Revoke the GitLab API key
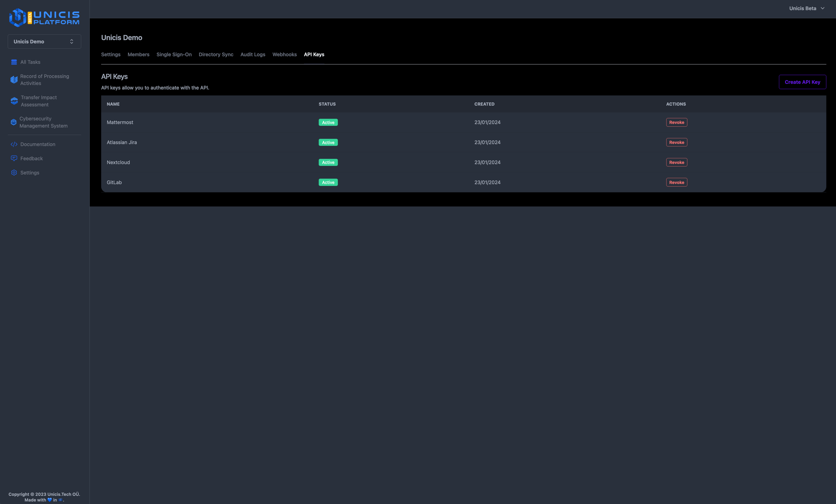 677,182
